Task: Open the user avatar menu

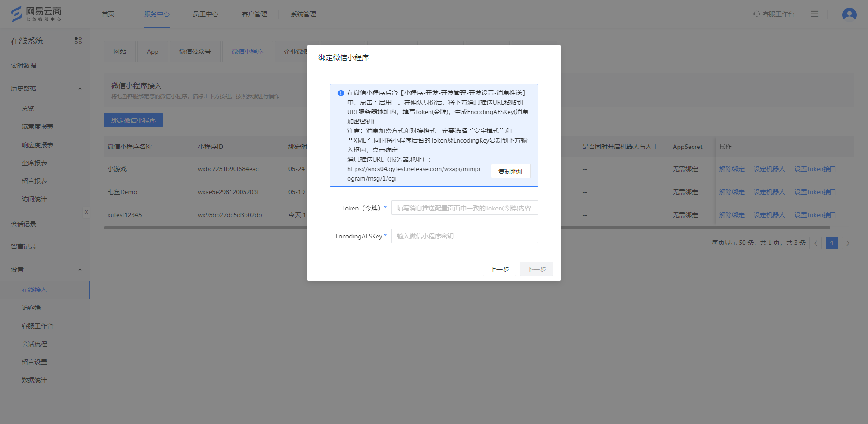Action: coord(849,14)
